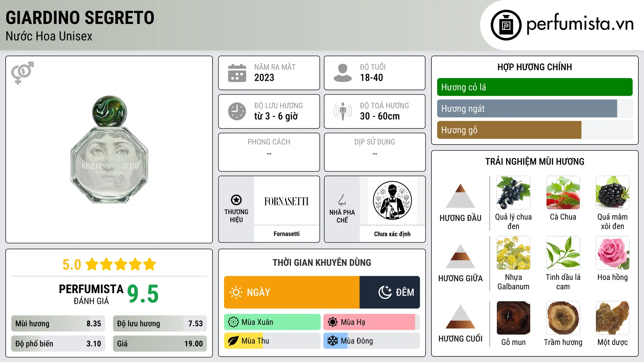Click the spring flower icon for Mùa Xuân

point(233,322)
